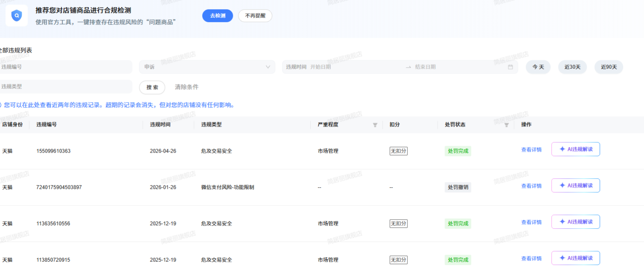Click 危及交易安全 in row 113635610556
This screenshot has width=644, height=274.
pos(217,224)
